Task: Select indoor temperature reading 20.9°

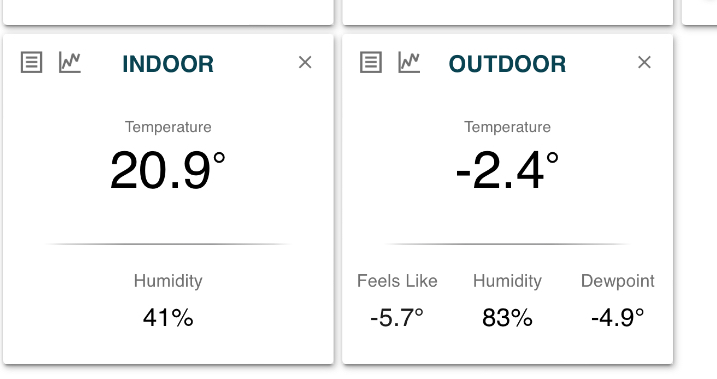Action: point(167,170)
